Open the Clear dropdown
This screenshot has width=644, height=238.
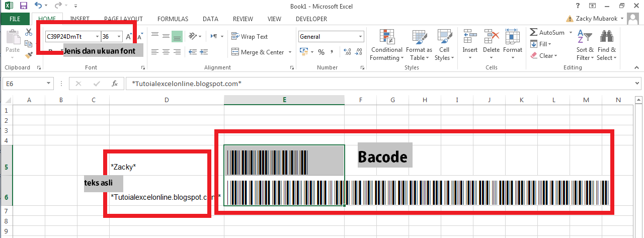[x=543, y=55]
